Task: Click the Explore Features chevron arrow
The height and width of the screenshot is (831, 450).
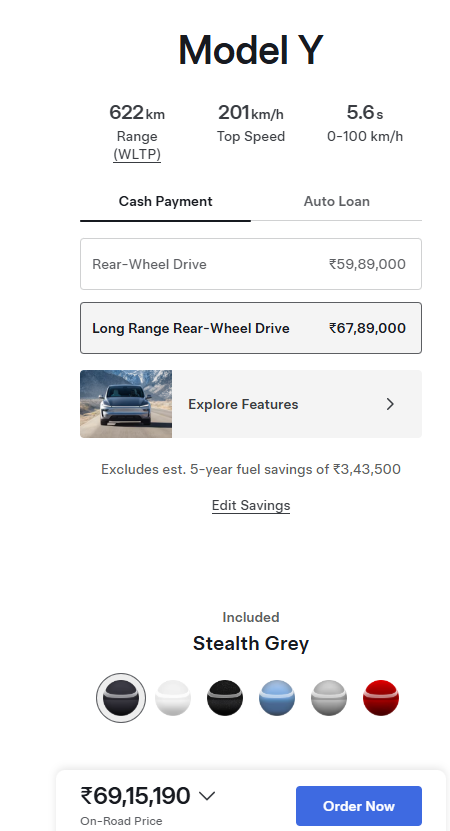Action: point(390,404)
